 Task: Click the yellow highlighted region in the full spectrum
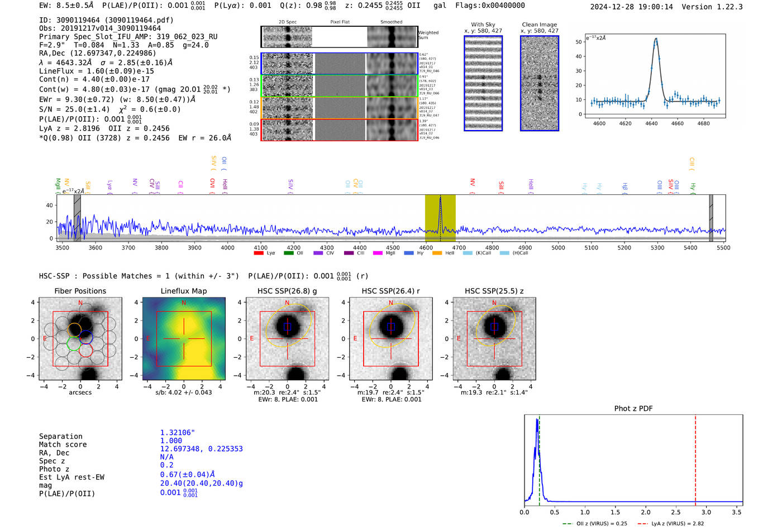(x=440, y=218)
